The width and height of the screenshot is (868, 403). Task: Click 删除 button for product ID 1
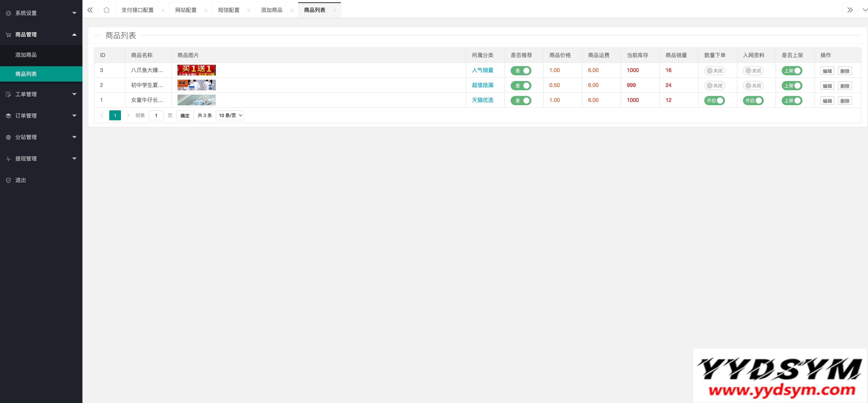(844, 101)
